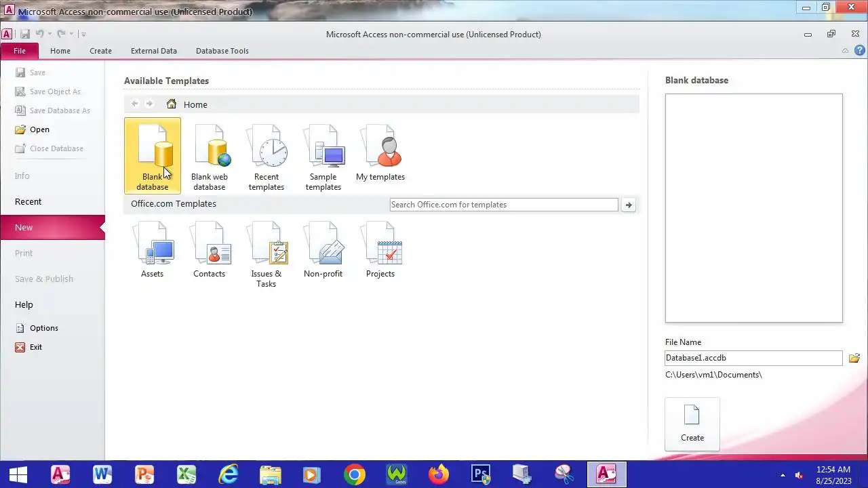This screenshot has width=868, height=488.
Task: Click the Search Office.com for templates box
Action: [504, 205]
